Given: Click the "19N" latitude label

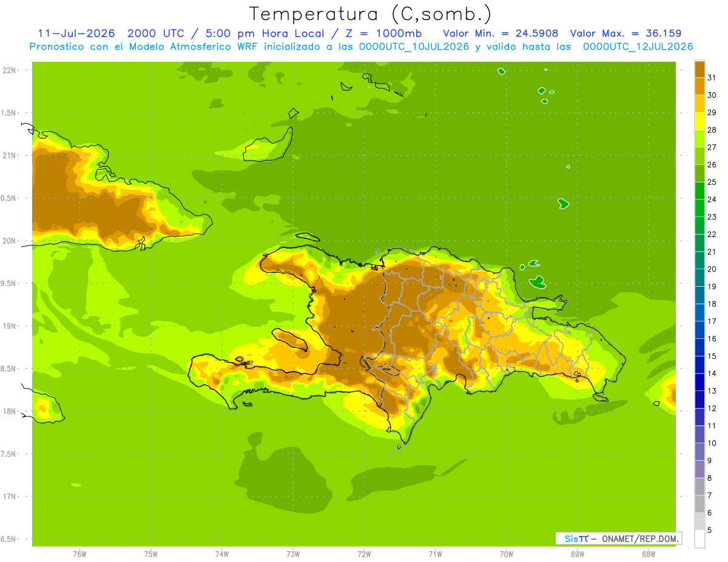Looking at the screenshot, I should pyautogui.click(x=10, y=326).
